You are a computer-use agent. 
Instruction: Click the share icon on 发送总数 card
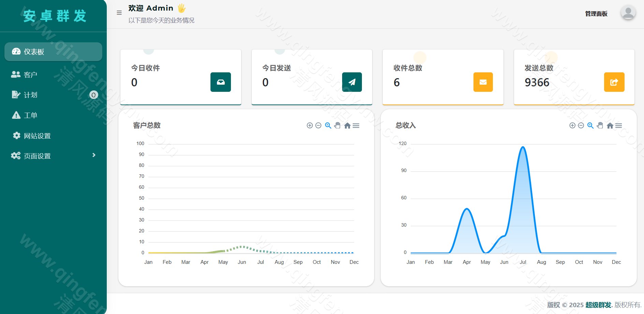[614, 82]
